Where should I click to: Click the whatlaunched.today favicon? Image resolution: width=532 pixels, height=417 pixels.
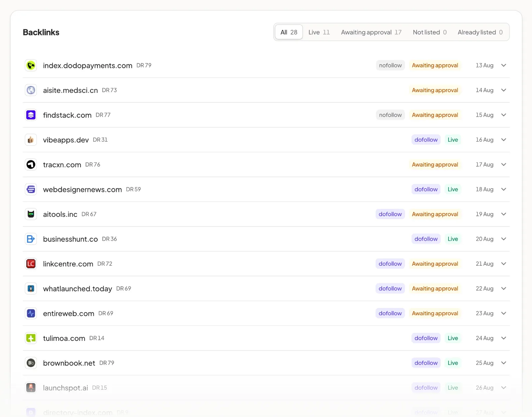[x=31, y=289]
